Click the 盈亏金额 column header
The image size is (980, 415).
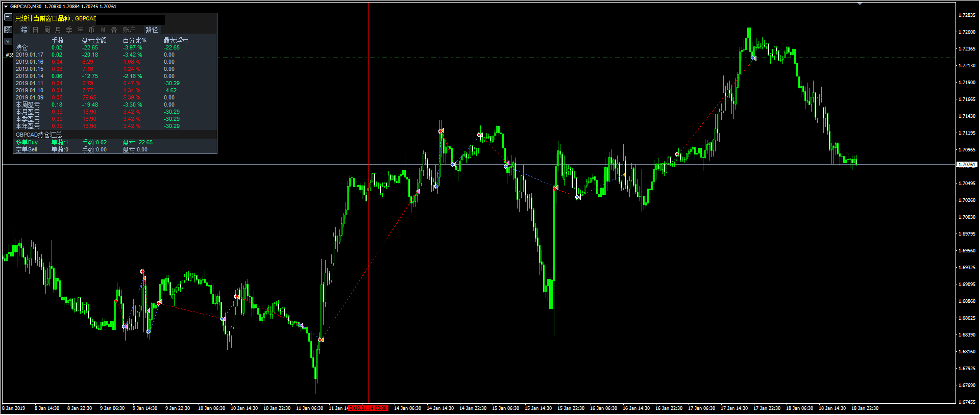94,40
